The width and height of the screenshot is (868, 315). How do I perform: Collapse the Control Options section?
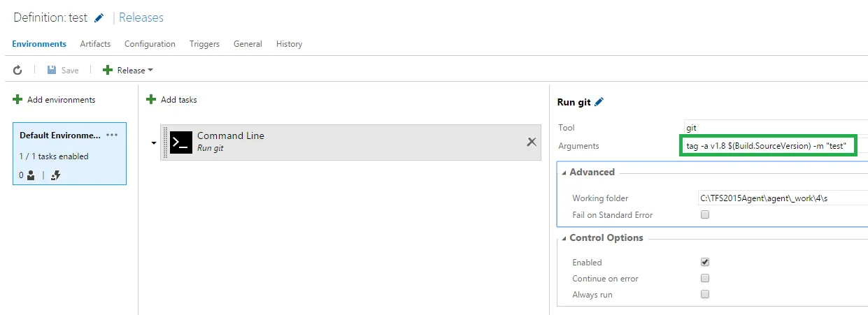(564, 238)
